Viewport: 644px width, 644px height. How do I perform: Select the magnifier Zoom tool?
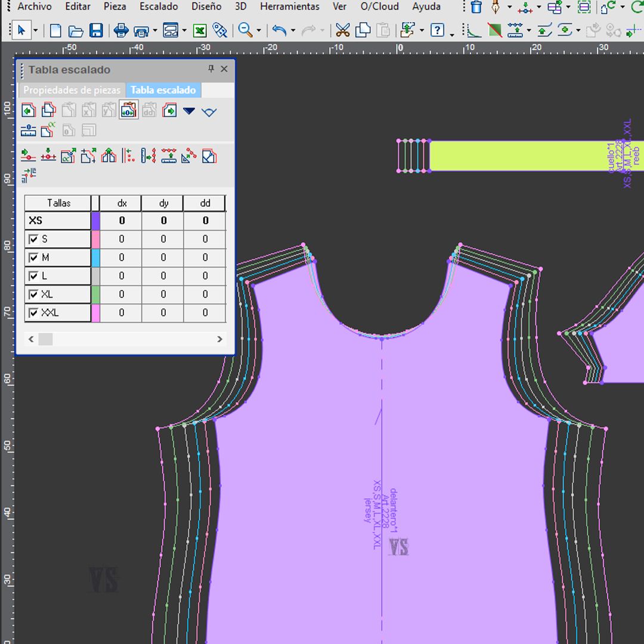244,30
